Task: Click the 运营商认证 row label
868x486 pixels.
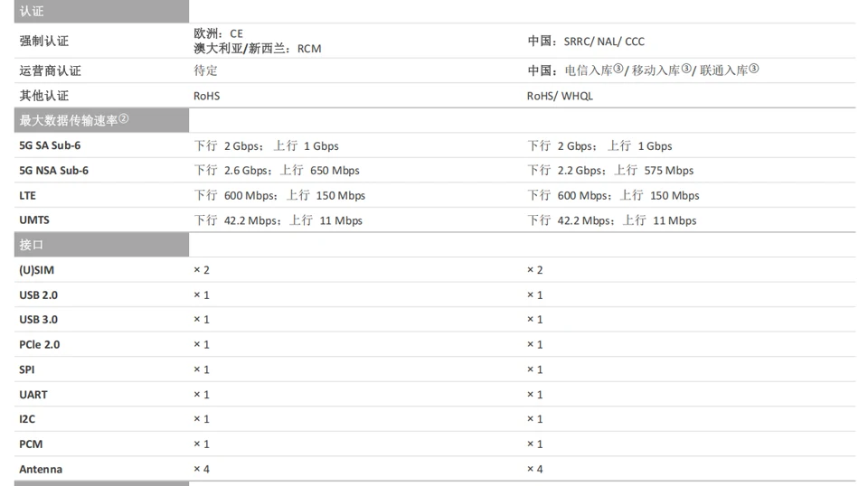Action: point(51,70)
